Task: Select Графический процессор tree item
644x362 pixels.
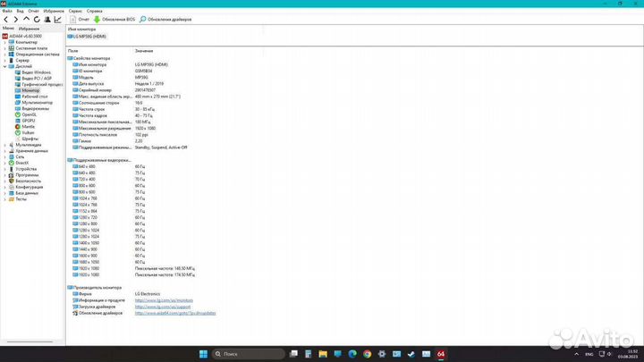Action: click(39, 85)
